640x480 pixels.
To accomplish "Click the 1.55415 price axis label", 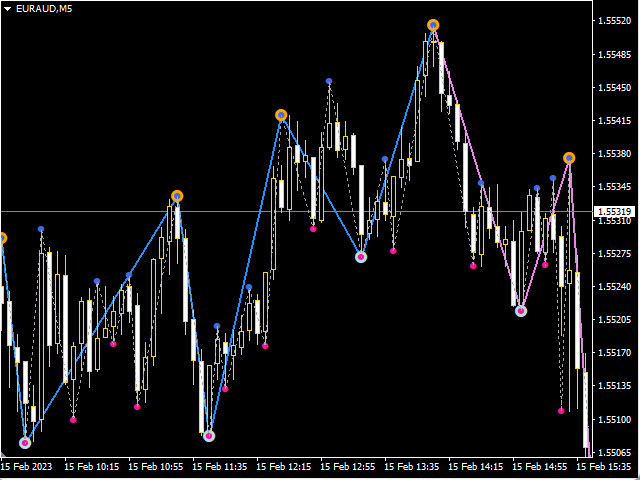I will [x=614, y=120].
